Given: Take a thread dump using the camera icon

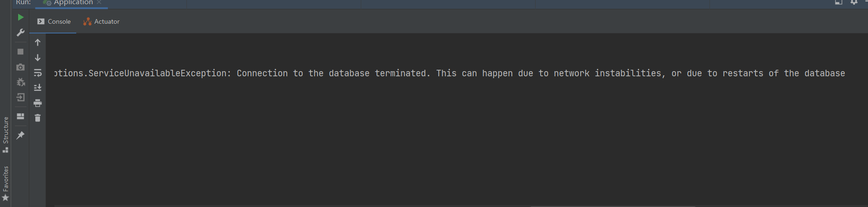Looking at the screenshot, I should coord(20,67).
